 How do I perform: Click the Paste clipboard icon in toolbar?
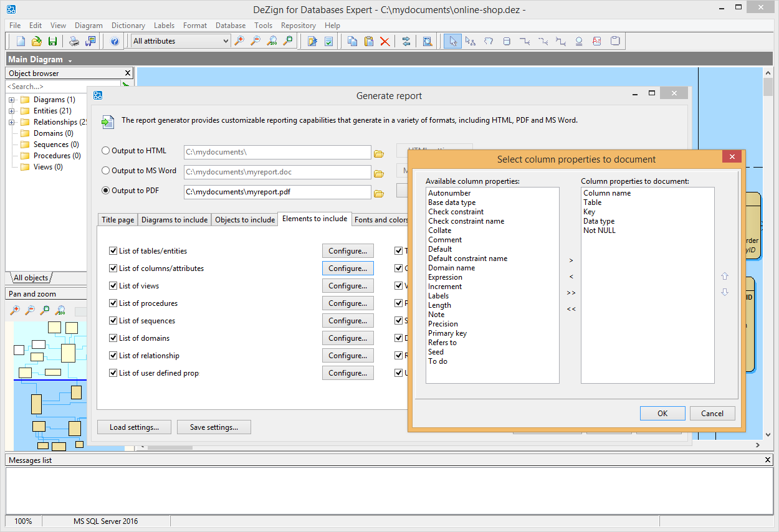pyautogui.click(x=369, y=41)
